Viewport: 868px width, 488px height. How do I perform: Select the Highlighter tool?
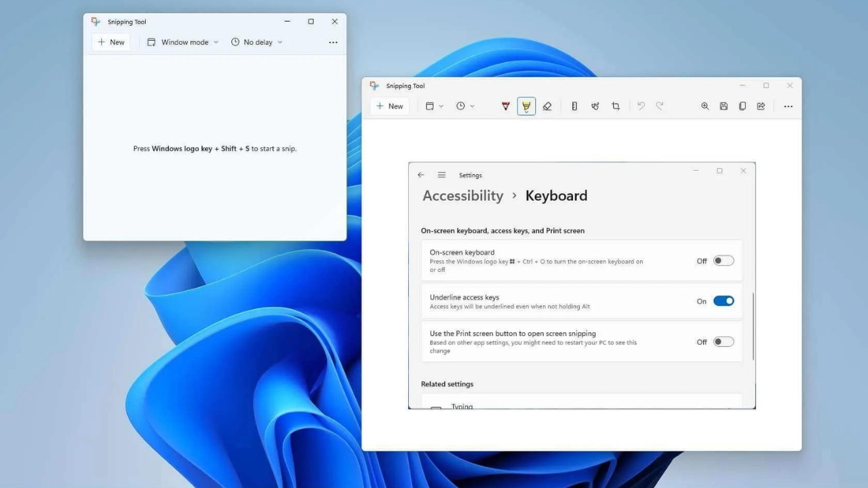tap(526, 106)
